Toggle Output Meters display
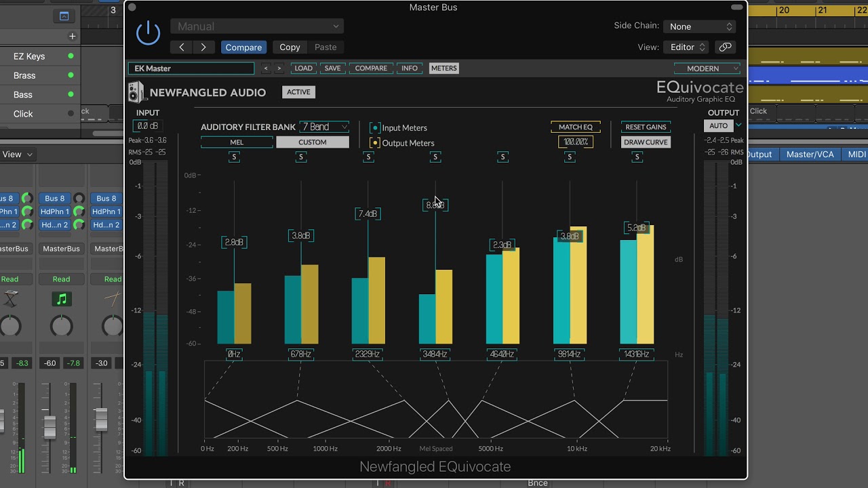This screenshot has width=868, height=488. point(374,143)
